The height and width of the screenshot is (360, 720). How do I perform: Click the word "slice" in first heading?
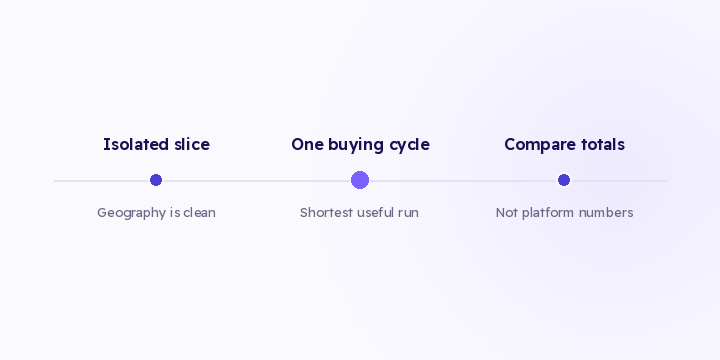point(191,144)
